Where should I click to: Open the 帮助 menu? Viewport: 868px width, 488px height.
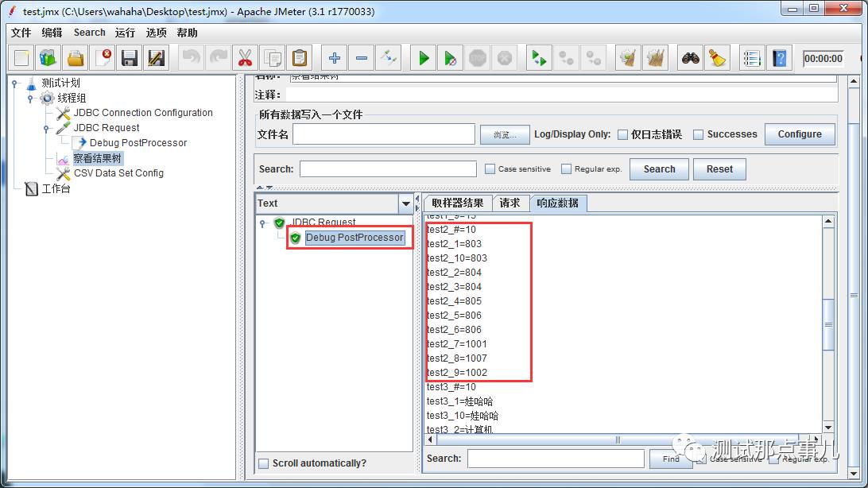[187, 33]
